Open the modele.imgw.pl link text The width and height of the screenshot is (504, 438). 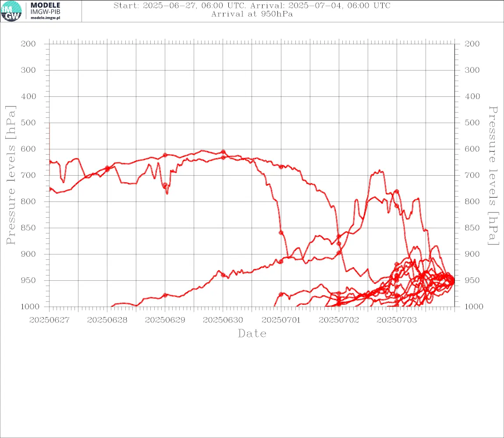pos(45,18)
